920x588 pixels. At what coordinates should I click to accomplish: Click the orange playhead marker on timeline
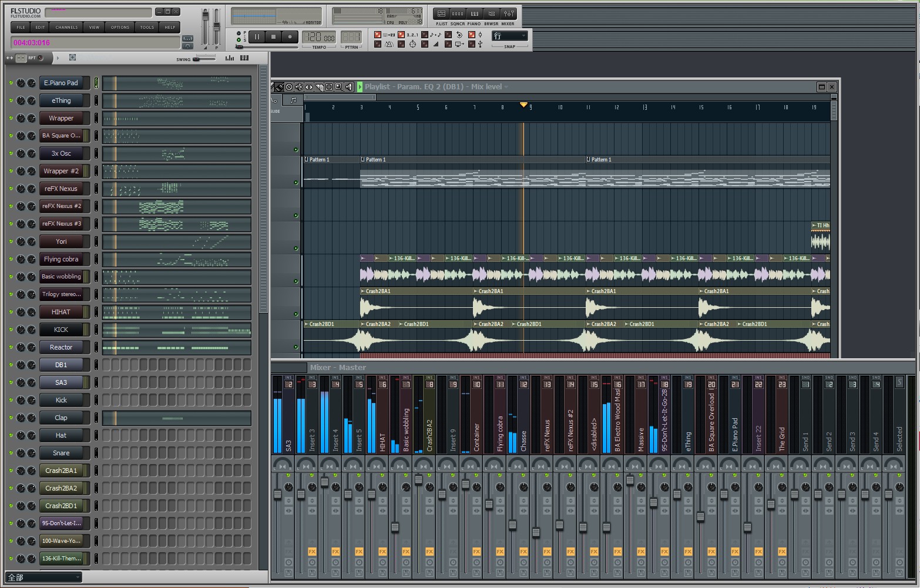click(x=523, y=105)
